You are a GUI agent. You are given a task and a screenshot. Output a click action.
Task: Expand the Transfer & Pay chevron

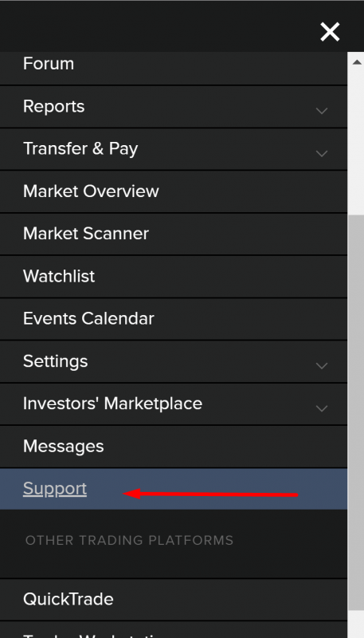click(322, 153)
